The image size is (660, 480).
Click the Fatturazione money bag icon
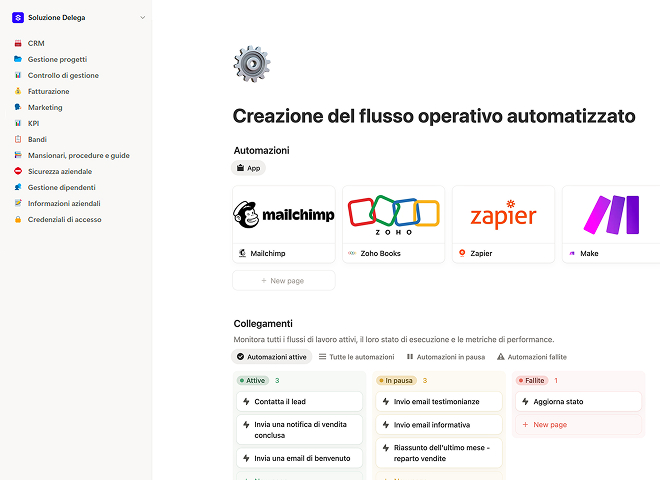(x=18, y=91)
